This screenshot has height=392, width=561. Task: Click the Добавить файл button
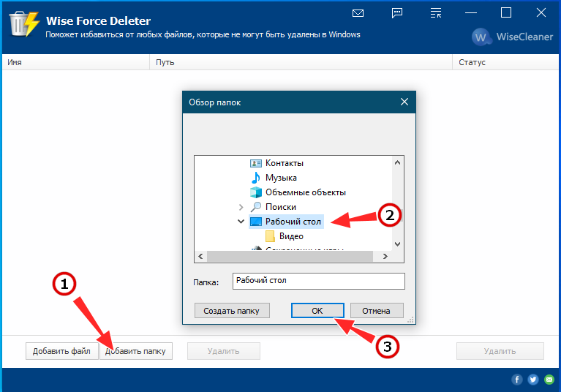pos(61,351)
